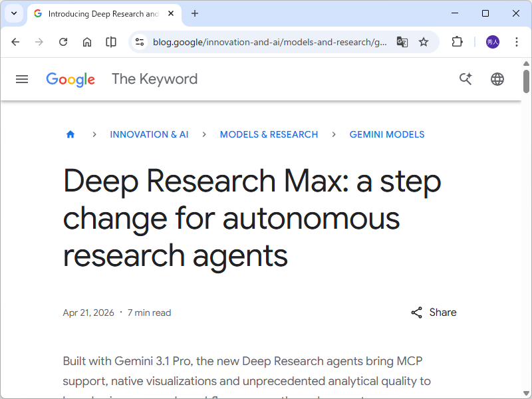Image resolution: width=532 pixels, height=399 pixels.
Task: Minimize the browser window
Action: 455,13
